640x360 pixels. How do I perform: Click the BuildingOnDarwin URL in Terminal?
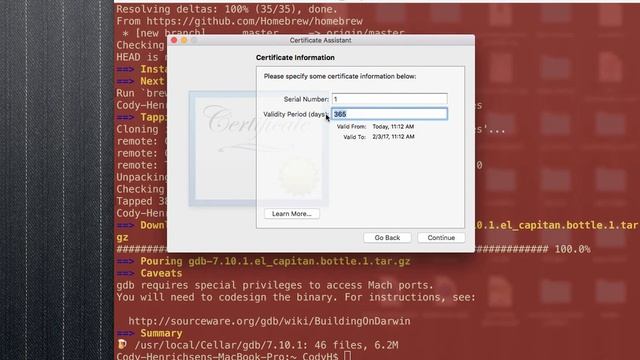click(x=269, y=321)
